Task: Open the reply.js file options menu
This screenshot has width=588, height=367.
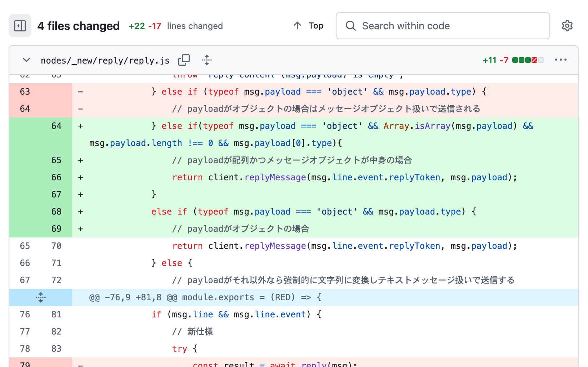Action: click(560, 60)
